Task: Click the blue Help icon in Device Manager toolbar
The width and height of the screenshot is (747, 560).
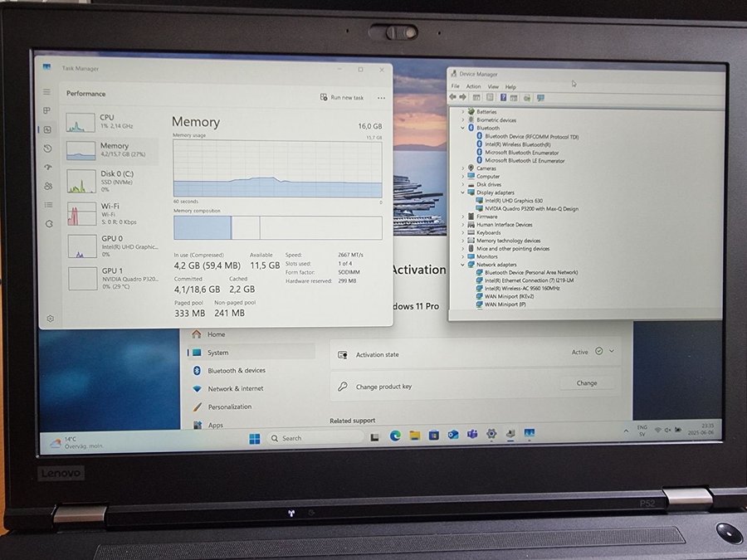Action: [503, 98]
